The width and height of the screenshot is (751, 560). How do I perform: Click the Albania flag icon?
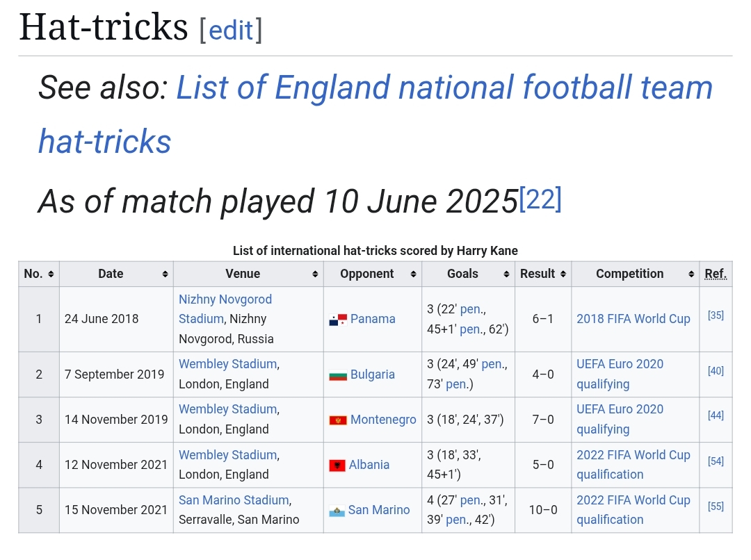[337, 466]
